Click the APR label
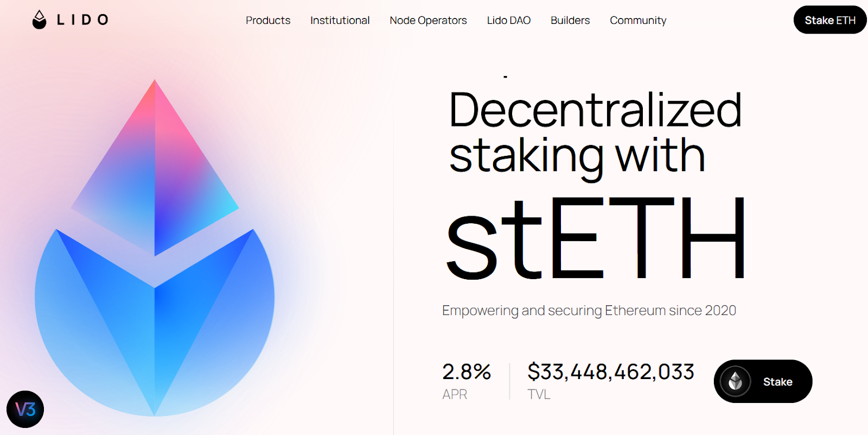 tap(455, 394)
